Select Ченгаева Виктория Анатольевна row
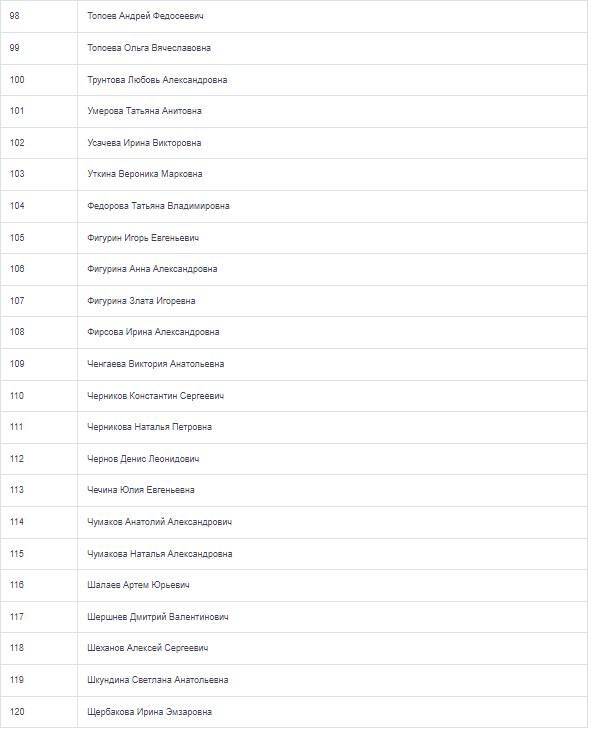The image size is (595, 733). point(294,364)
